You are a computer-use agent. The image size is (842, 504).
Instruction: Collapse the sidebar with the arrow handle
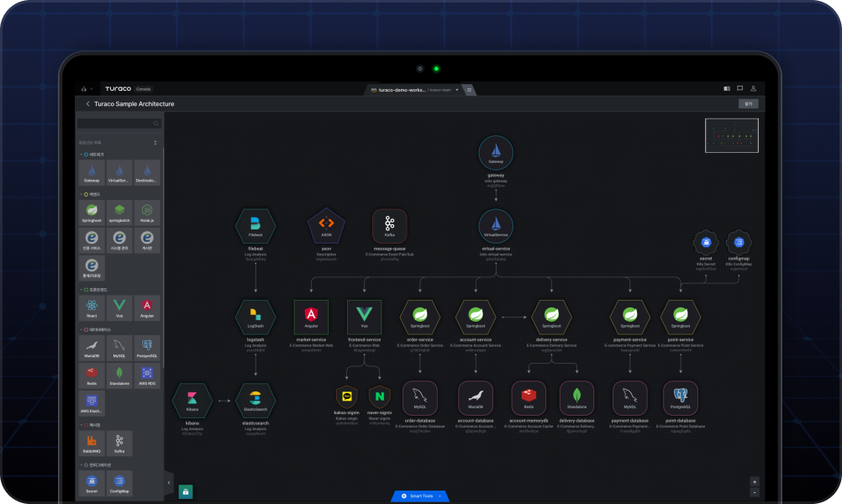tap(169, 483)
